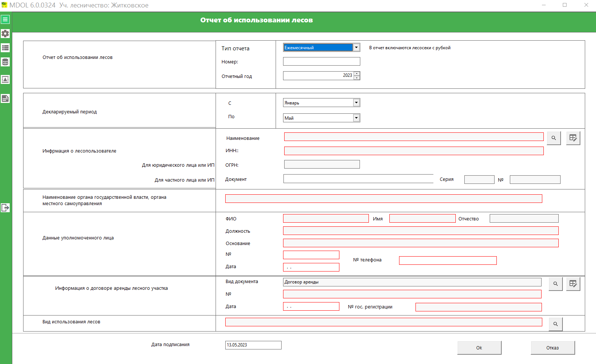Click the 'Дата подписания' label
This screenshot has width=596, height=364.
pos(170,345)
